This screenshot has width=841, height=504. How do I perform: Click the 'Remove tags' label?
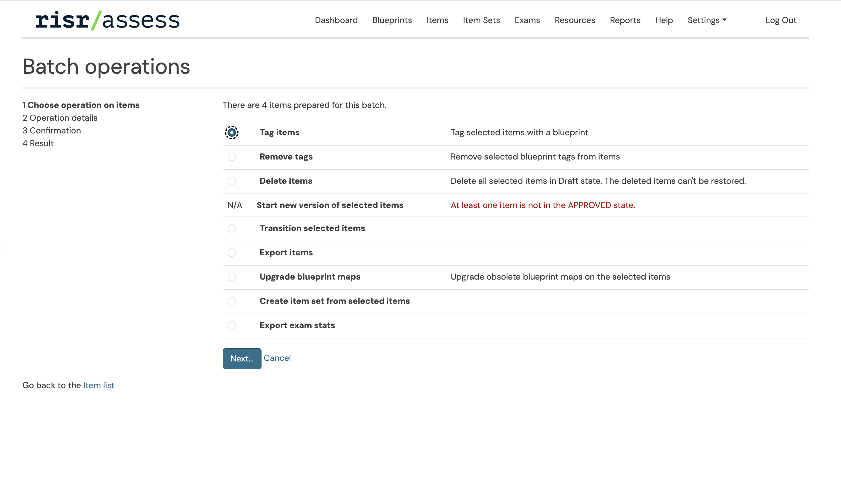tap(286, 157)
